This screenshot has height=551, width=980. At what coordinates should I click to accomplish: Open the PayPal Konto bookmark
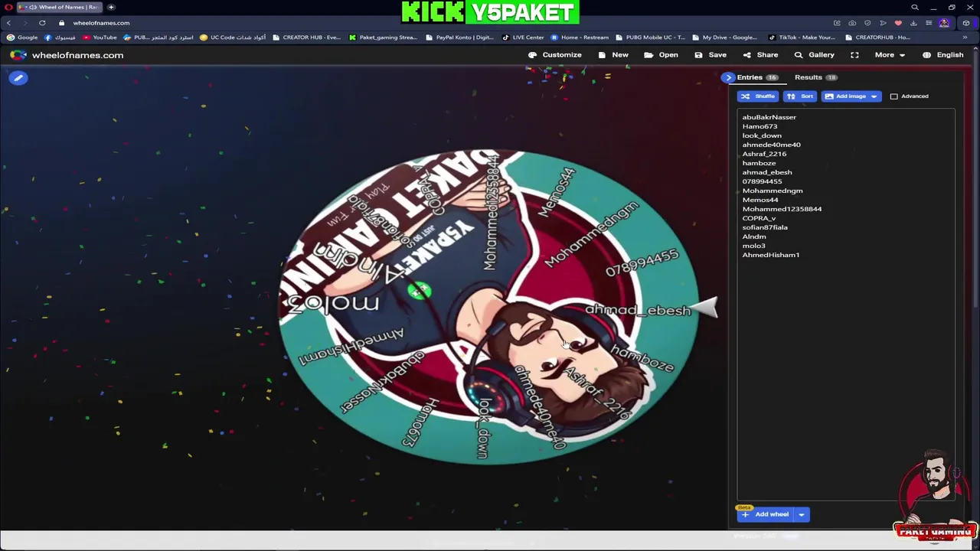tap(459, 37)
